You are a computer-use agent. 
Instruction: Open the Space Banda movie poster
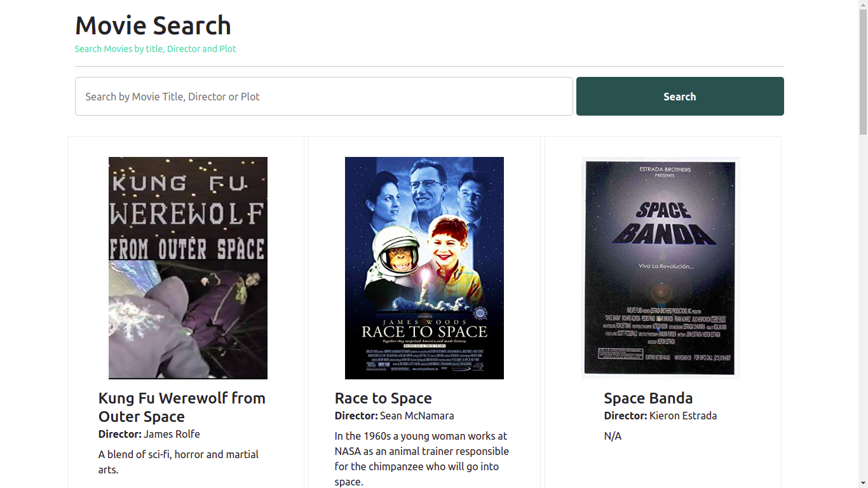[661, 268]
